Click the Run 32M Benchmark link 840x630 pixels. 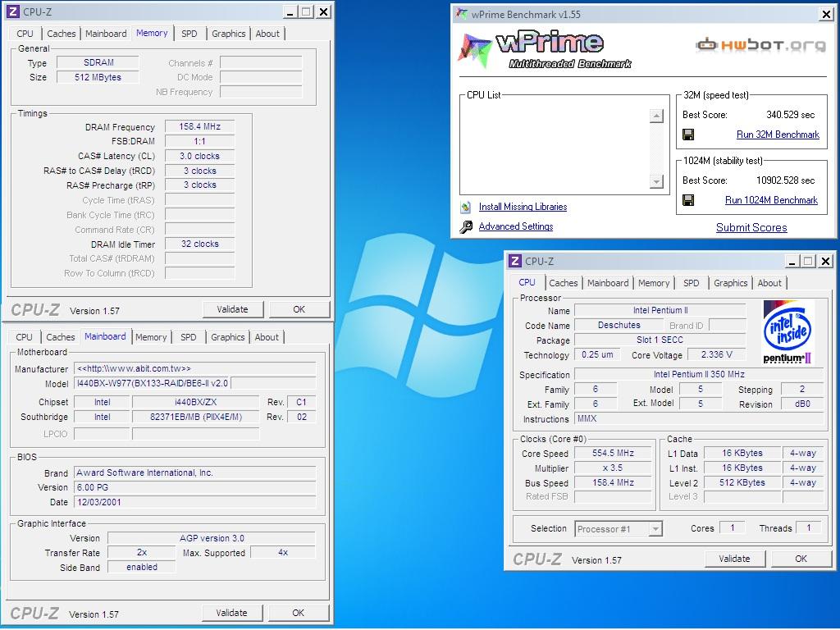[778, 135]
